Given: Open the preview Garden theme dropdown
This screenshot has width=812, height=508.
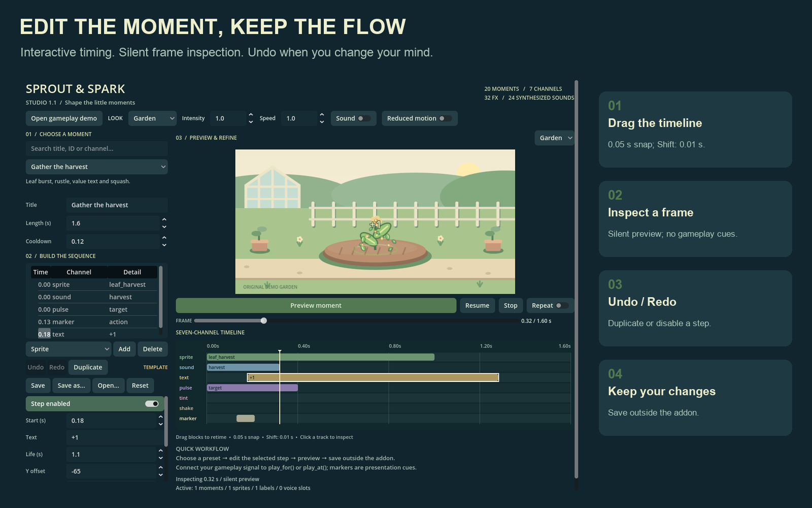Looking at the screenshot, I should (x=554, y=138).
